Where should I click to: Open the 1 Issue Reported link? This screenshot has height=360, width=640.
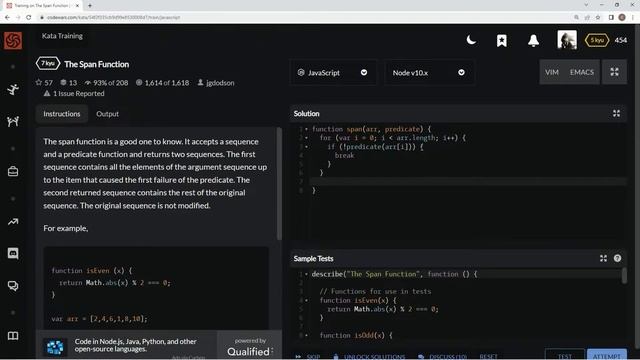click(x=74, y=93)
